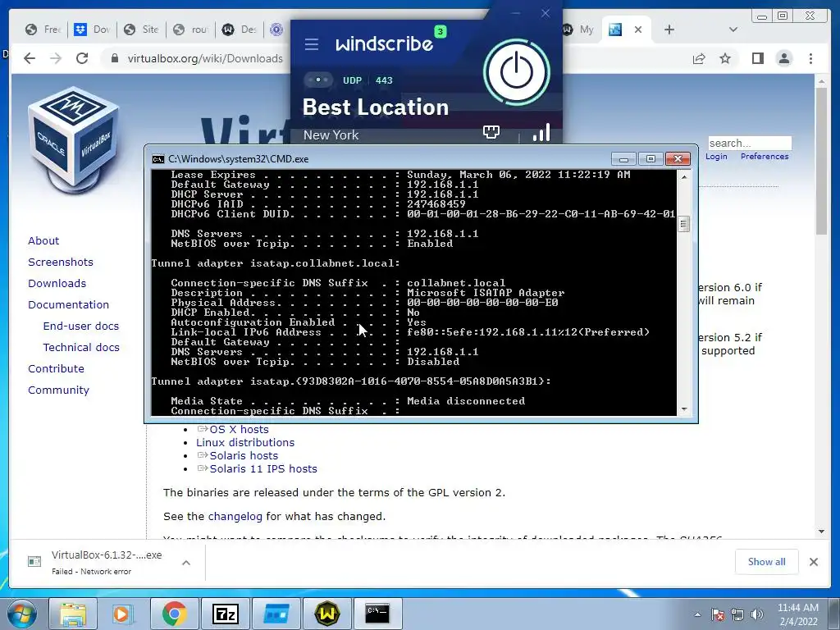This screenshot has height=630, width=840.
Task: Click the CMD vertical scrollbar thumb
Action: pos(684,224)
